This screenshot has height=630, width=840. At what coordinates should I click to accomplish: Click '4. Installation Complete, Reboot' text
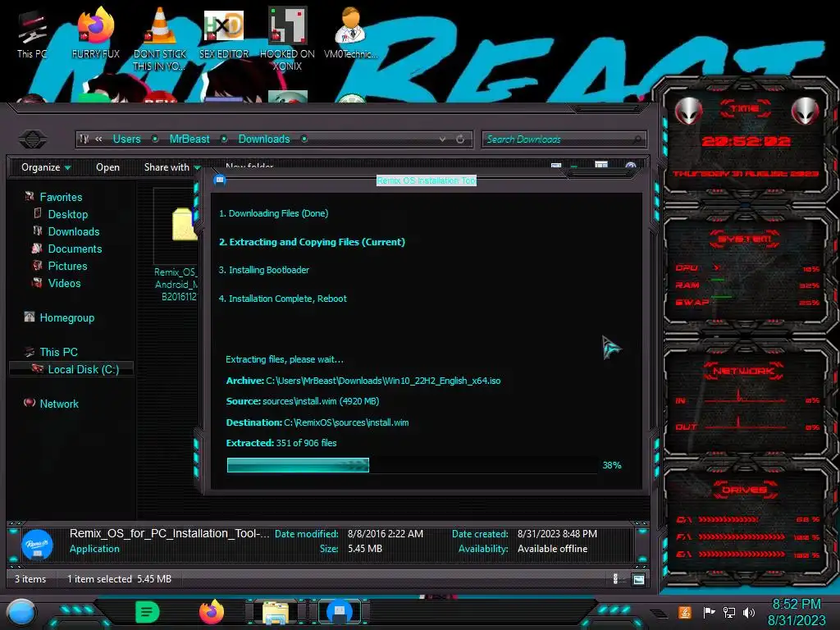[x=282, y=299]
